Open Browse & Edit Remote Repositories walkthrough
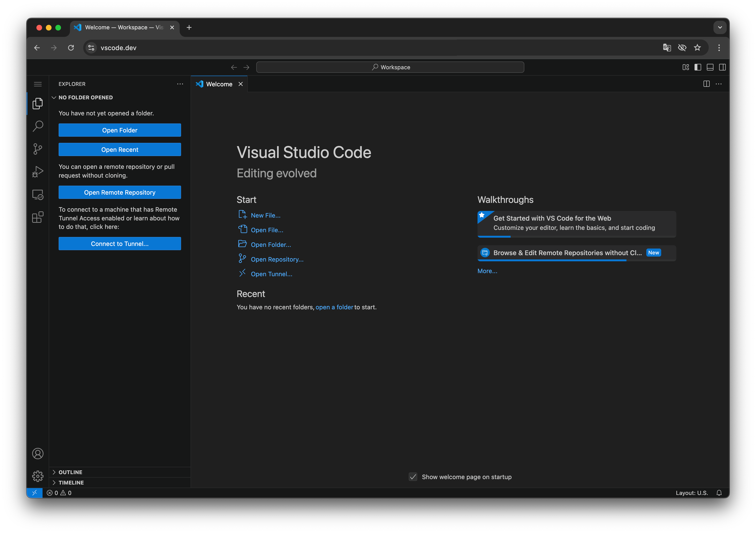The height and width of the screenshot is (533, 756). click(x=577, y=253)
